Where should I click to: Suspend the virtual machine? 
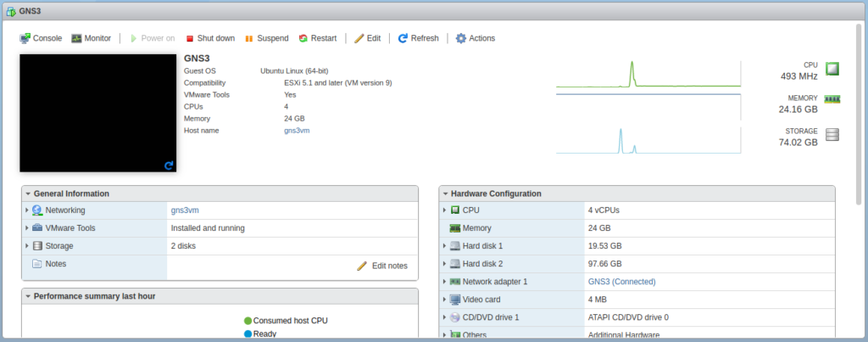click(266, 38)
